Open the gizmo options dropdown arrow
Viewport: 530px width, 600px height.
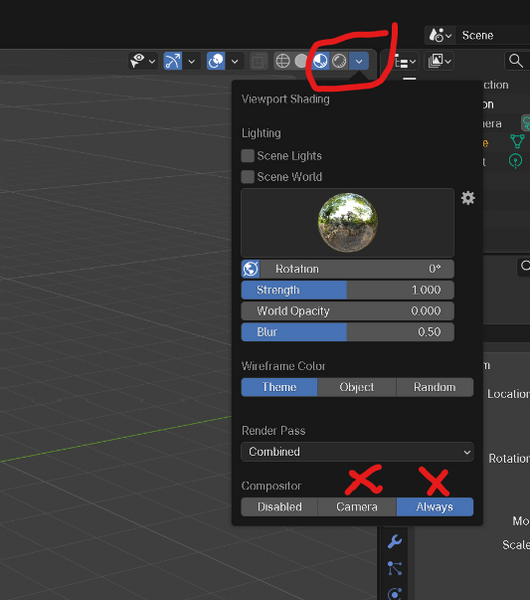pos(192,61)
